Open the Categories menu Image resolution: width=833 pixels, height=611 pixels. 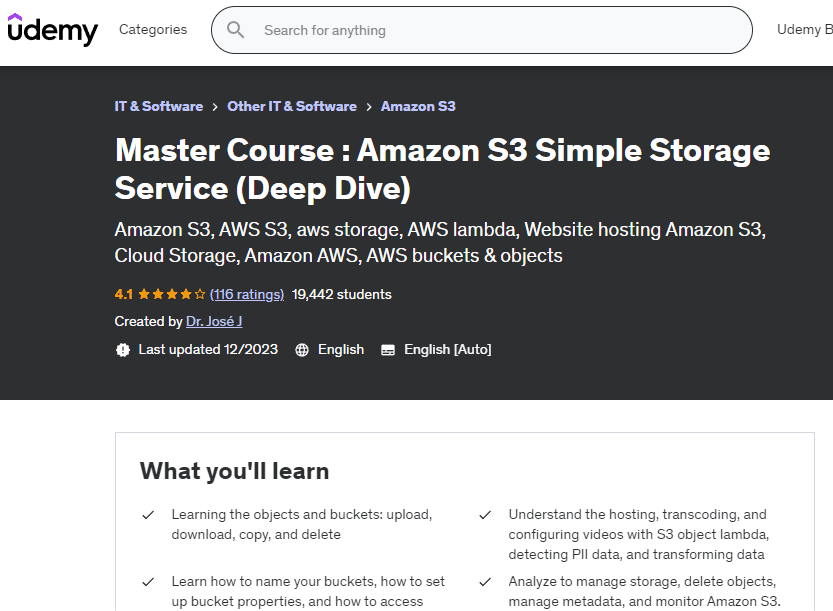[x=153, y=30]
